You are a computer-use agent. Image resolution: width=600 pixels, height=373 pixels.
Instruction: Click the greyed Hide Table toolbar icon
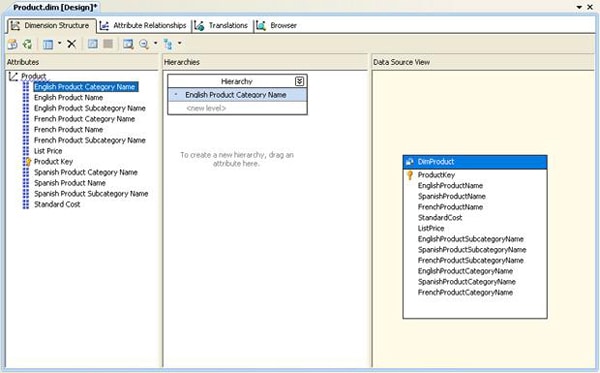click(x=108, y=44)
